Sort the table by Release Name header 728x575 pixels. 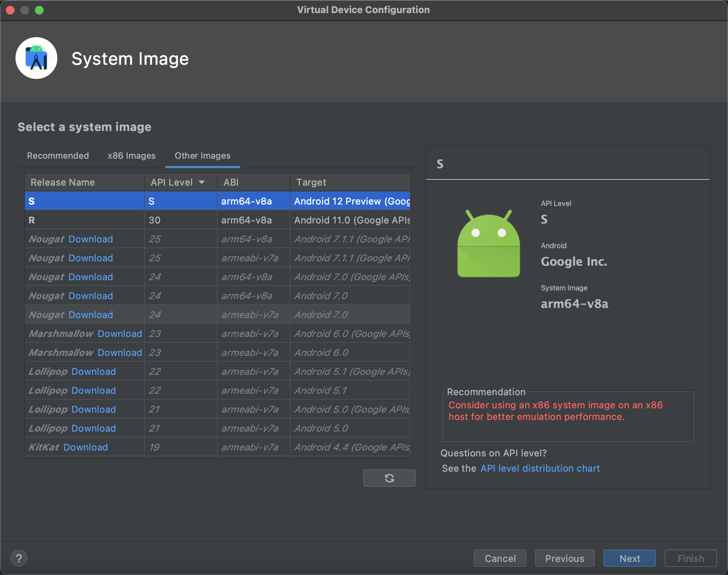(x=63, y=182)
